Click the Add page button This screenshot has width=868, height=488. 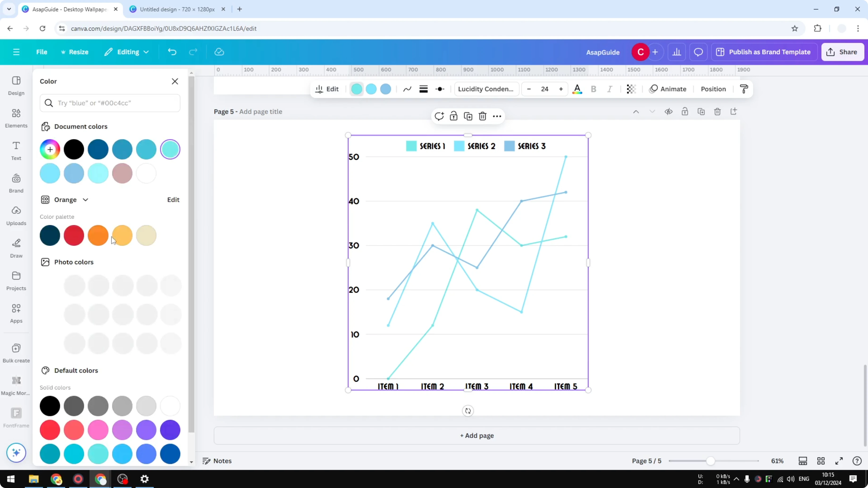(x=476, y=435)
